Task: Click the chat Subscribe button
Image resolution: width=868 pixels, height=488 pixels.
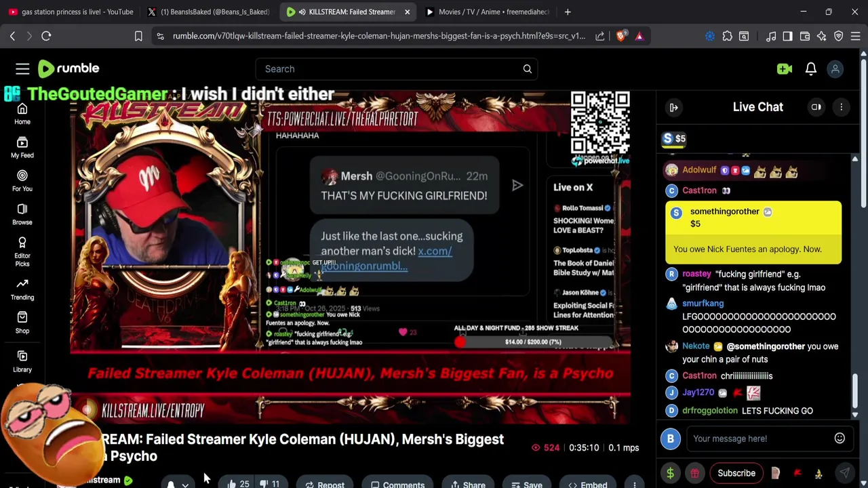Action: [x=736, y=473]
